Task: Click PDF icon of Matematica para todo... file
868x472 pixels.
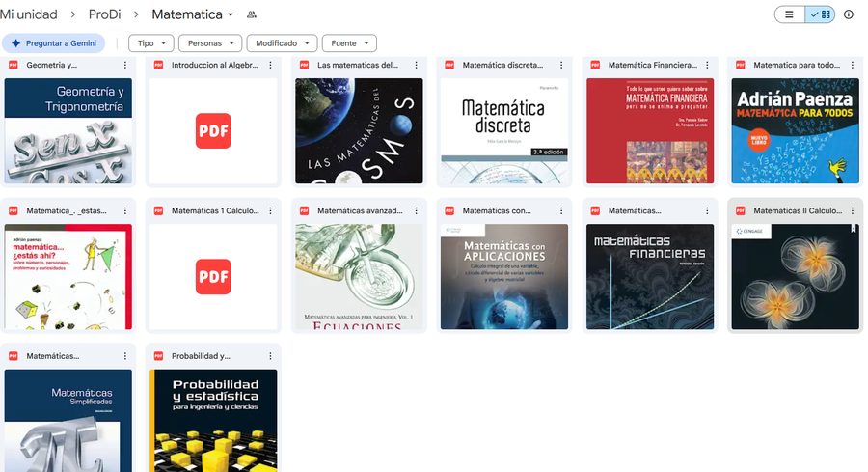Action: (x=740, y=65)
